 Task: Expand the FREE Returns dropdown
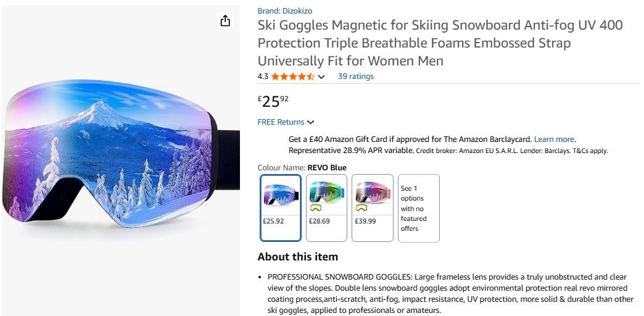(x=310, y=122)
